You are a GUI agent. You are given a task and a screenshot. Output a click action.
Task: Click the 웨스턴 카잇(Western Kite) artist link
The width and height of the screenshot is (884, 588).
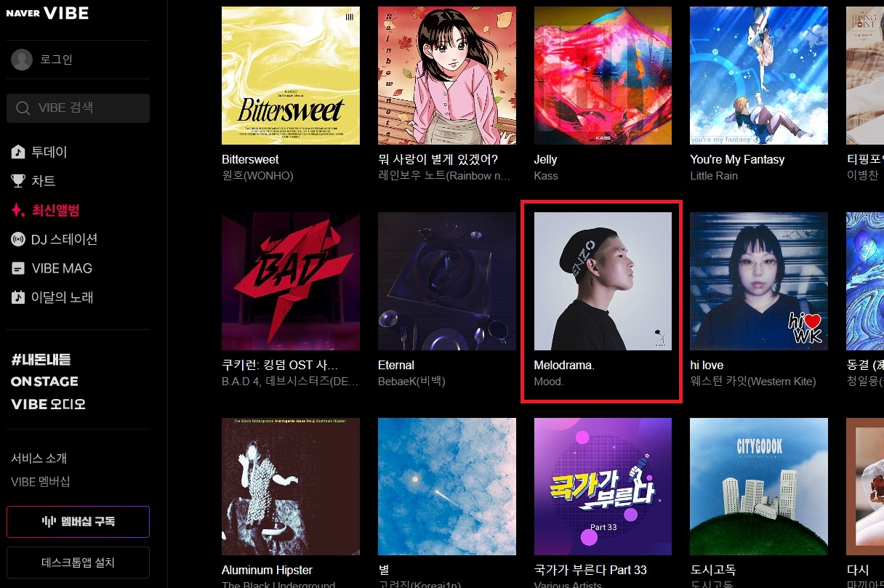click(x=753, y=382)
